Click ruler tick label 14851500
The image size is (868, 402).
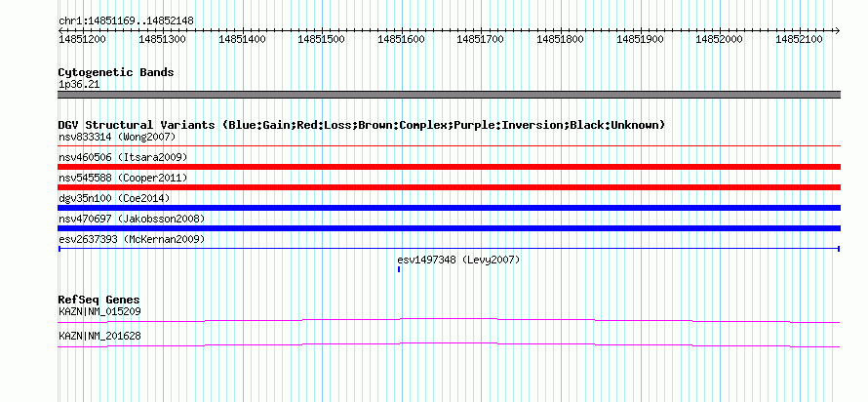[322, 39]
